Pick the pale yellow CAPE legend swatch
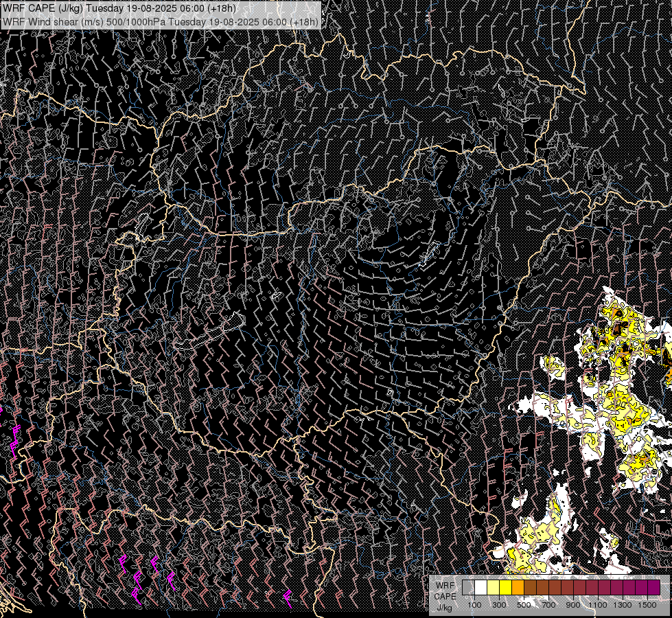 point(494,587)
